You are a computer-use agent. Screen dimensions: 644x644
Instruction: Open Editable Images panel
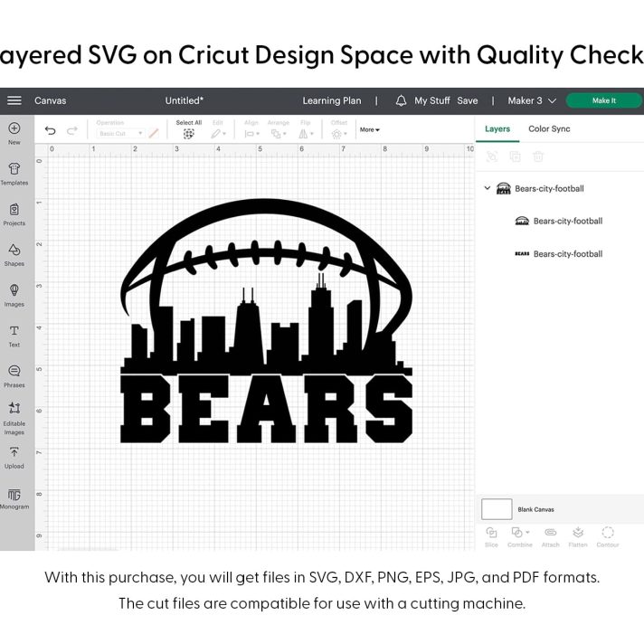point(14,419)
